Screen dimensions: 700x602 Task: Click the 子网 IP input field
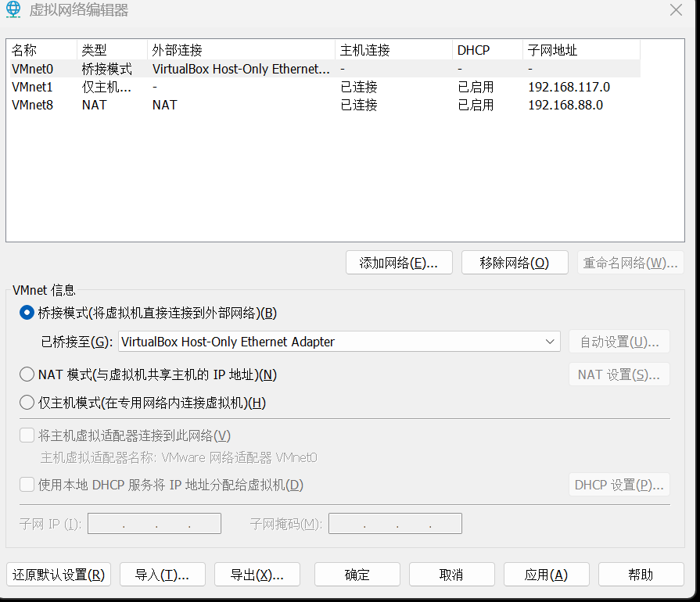point(154,524)
